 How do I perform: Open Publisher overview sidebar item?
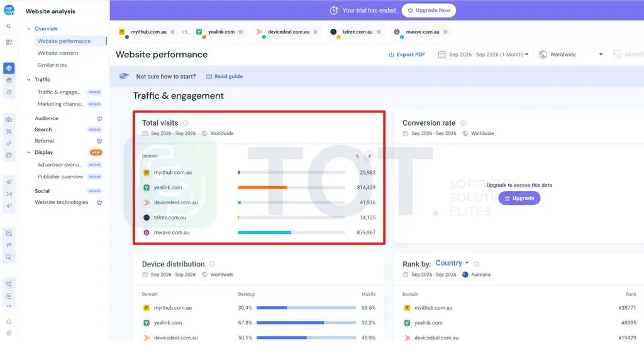pyautogui.click(x=60, y=177)
